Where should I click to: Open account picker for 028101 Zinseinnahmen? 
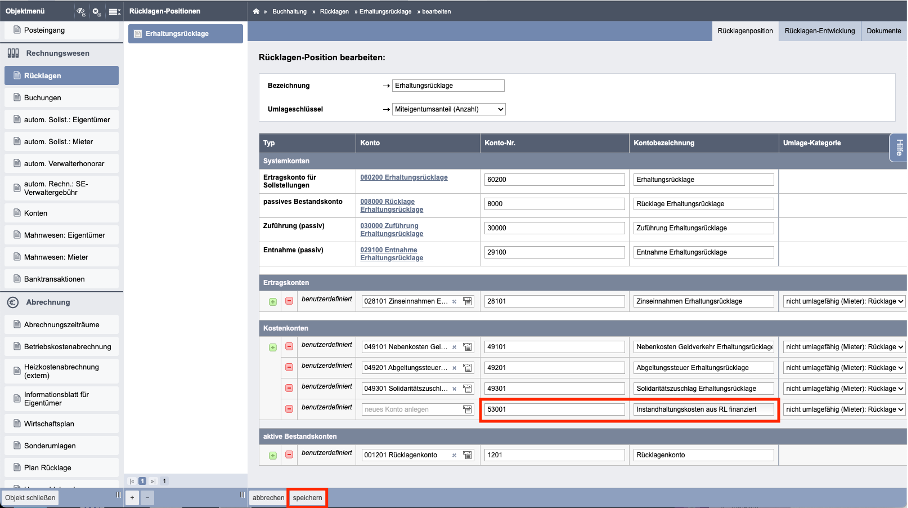[467, 301]
